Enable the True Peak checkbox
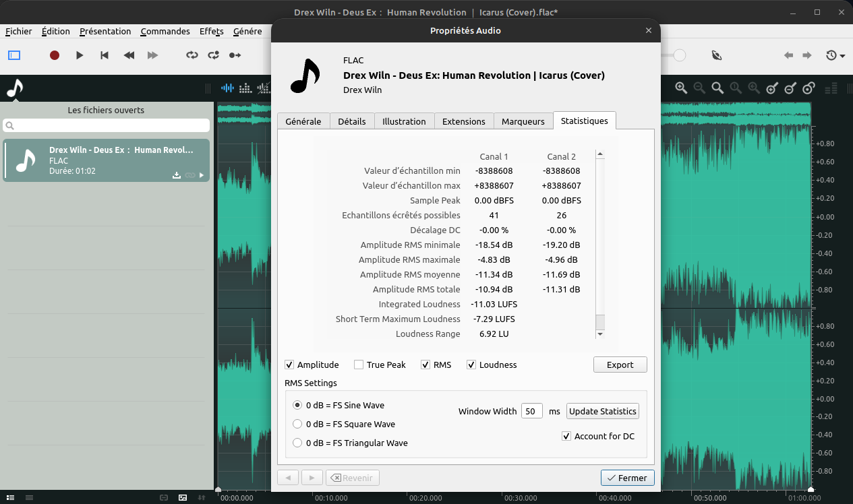This screenshot has width=853, height=504. point(359,365)
